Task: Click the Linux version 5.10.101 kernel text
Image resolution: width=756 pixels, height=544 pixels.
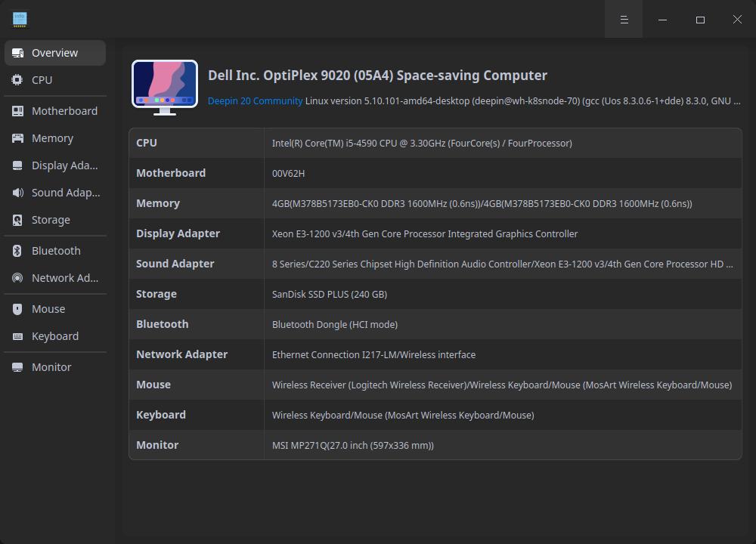Action: pyautogui.click(x=522, y=101)
